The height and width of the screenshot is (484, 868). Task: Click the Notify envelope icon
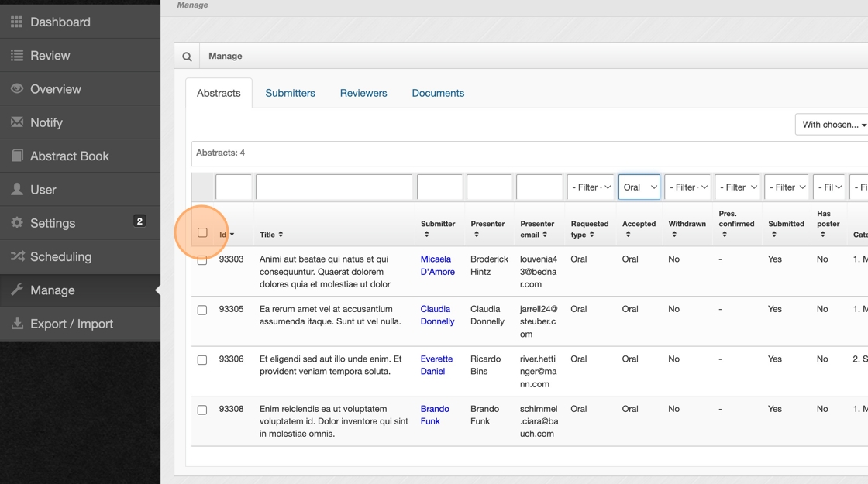[x=16, y=122]
